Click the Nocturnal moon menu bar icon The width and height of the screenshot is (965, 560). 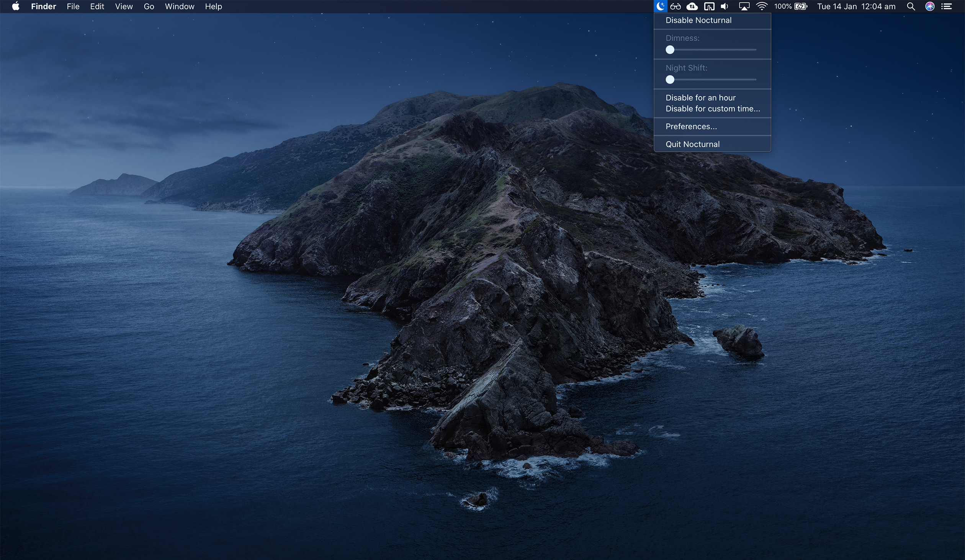coord(660,7)
